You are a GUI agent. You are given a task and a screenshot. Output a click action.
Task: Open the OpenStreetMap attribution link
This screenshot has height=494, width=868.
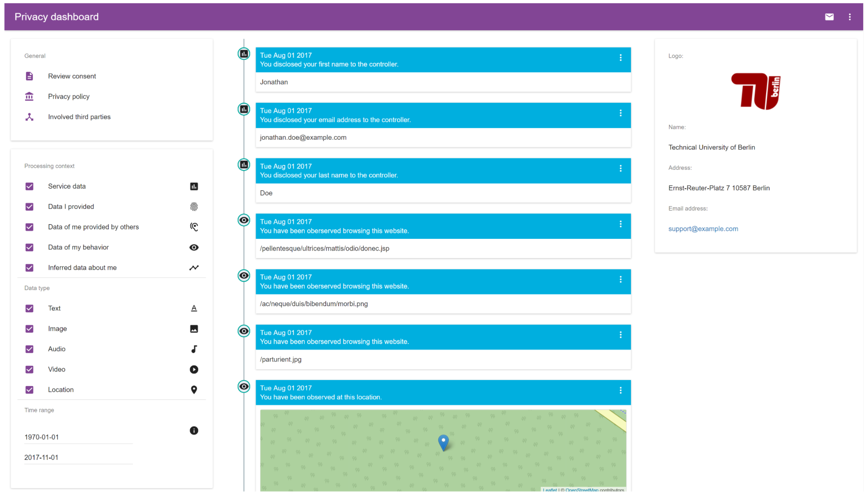(x=582, y=490)
